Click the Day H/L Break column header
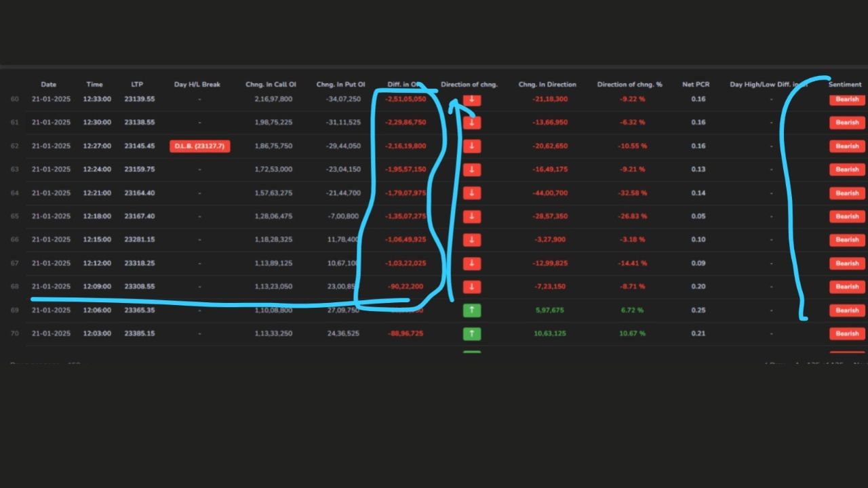Screen dimensions: 868x488 [x=197, y=85]
